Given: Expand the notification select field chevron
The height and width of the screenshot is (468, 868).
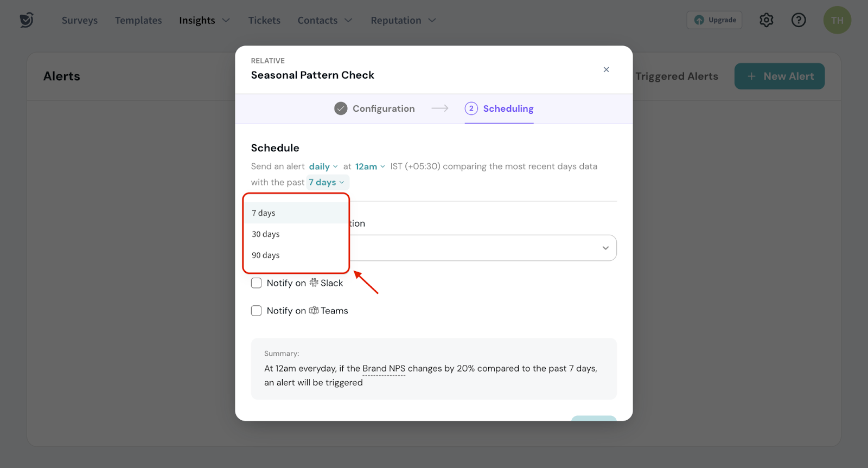Looking at the screenshot, I should tap(605, 248).
